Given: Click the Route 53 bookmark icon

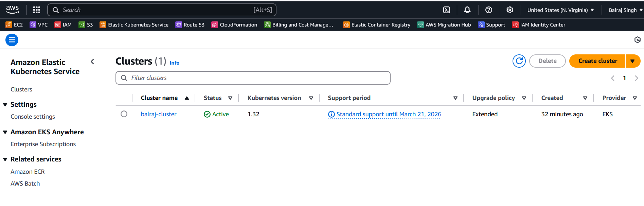Looking at the screenshot, I should [179, 25].
